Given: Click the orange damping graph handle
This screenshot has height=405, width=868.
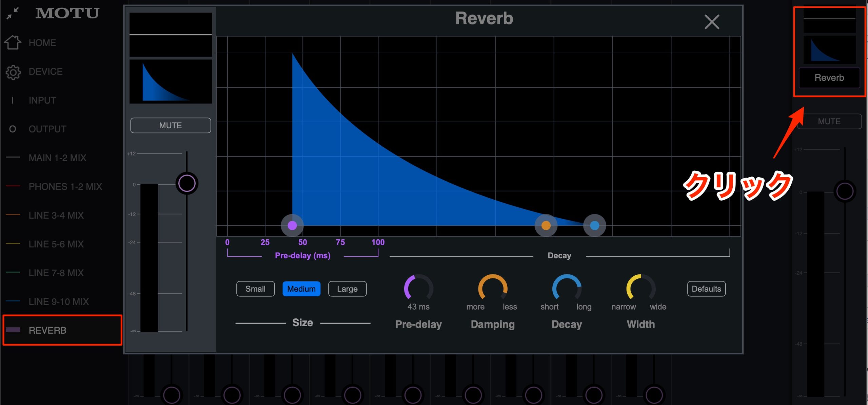Looking at the screenshot, I should click(546, 225).
